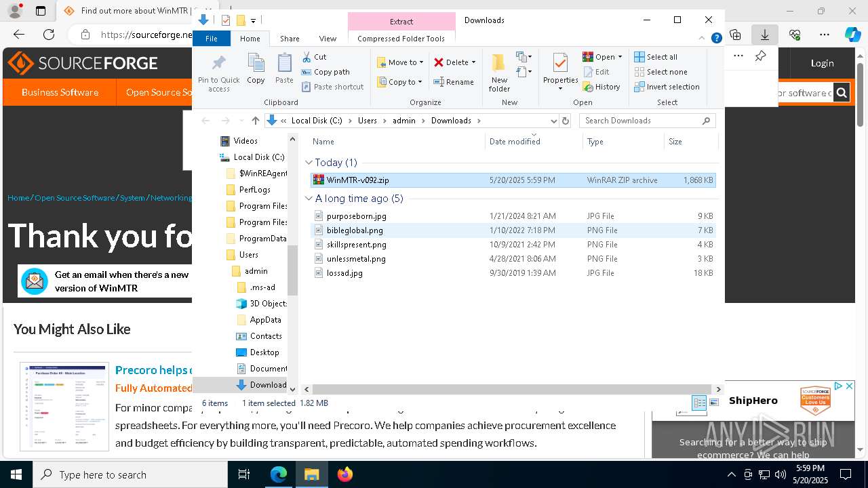Click Users in address breadcrumb
The width and height of the screenshot is (868, 488).
(368, 121)
